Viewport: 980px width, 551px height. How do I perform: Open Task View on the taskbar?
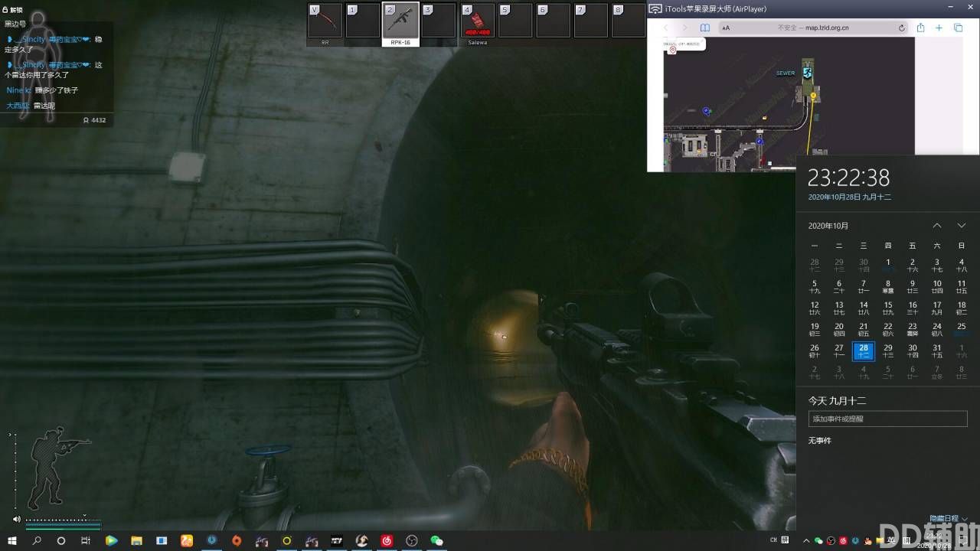click(x=86, y=540)
